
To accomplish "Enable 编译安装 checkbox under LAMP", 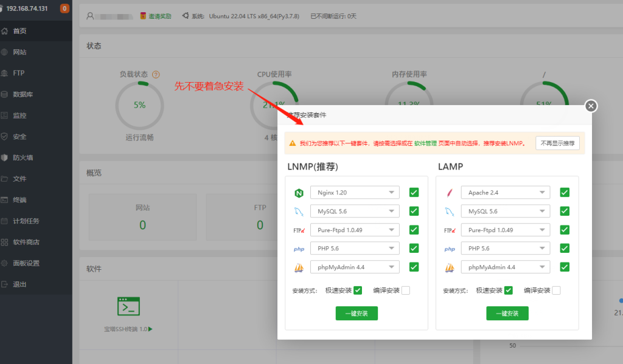I will [x=556, y=290].
